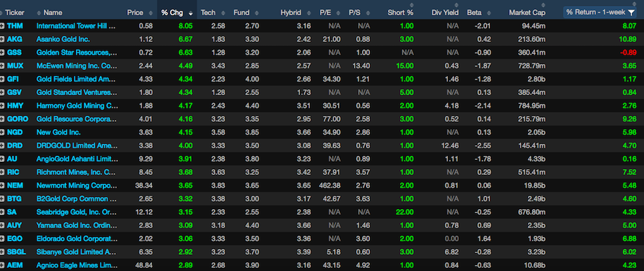Expand the AKG row plus icon
This screenshot has width=644, height=271.
coord(2,39)
